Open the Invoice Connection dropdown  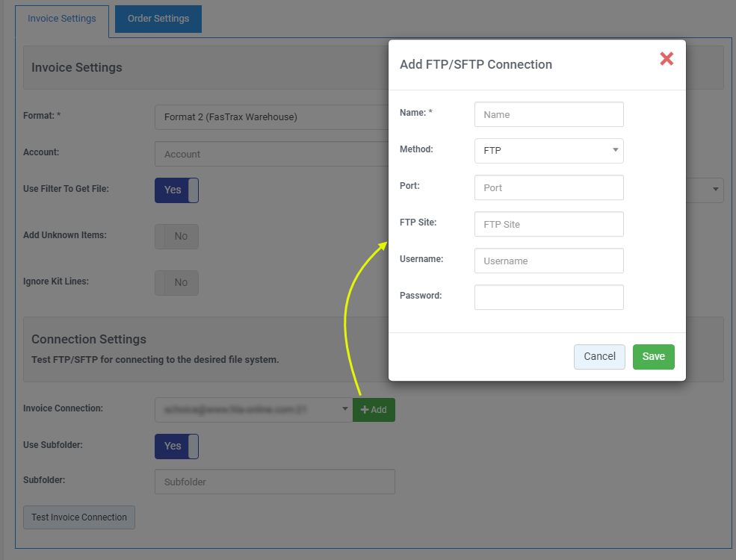pyautogui.click(x=253, y=410)
